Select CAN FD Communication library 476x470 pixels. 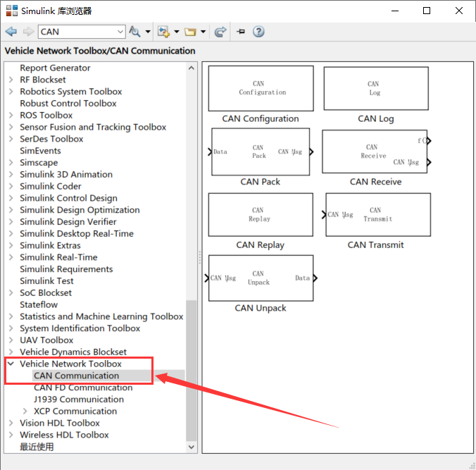pos(83,388)
